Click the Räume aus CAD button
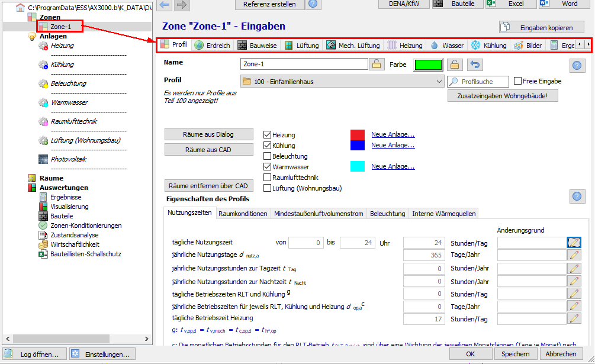The width and height of the screenshot is (595, 364). coord(208,150)
